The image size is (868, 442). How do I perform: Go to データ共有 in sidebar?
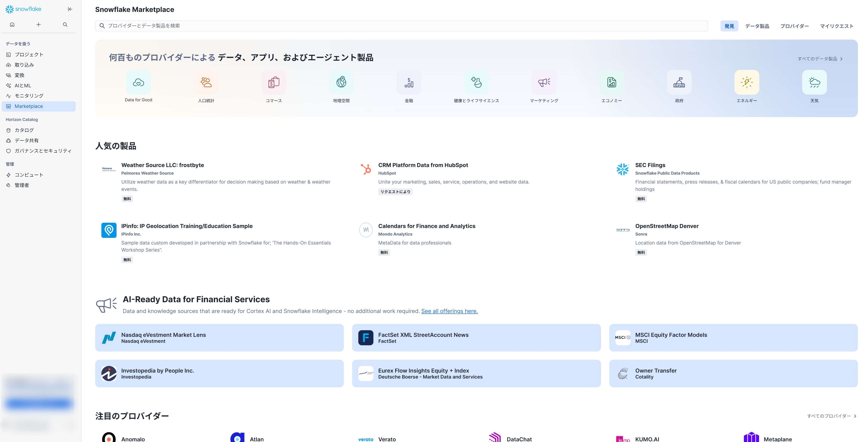(x=27, y=140)
